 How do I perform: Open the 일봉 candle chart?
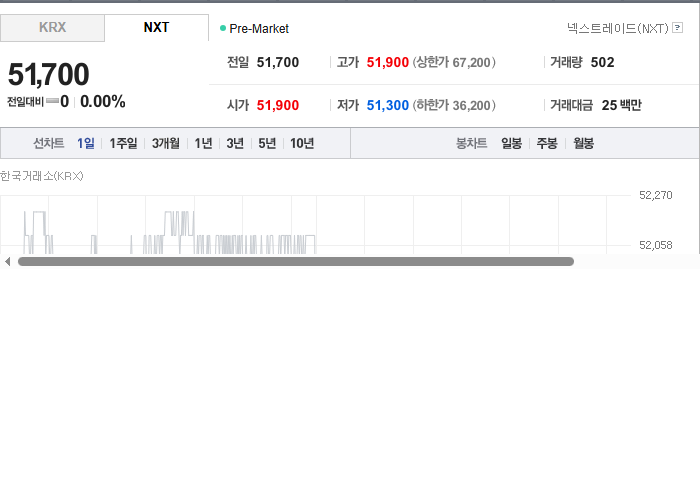tap(512, 143)
